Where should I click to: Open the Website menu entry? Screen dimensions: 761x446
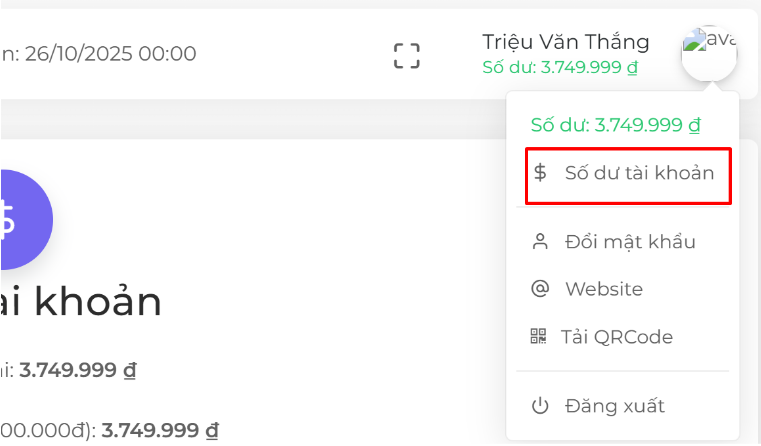pyautogui.click(x=604, y=289)
